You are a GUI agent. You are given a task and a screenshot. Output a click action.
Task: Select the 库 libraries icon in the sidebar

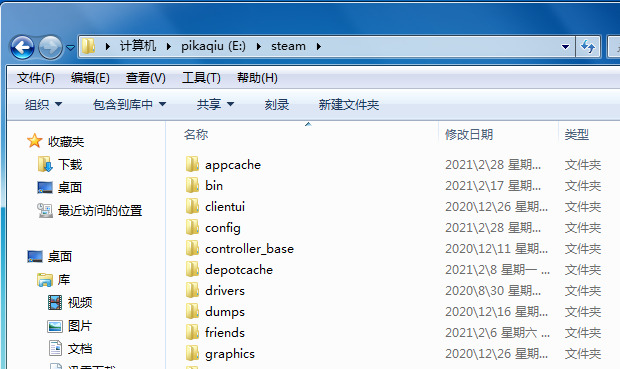pyautogui.click(x=45, y=280)
